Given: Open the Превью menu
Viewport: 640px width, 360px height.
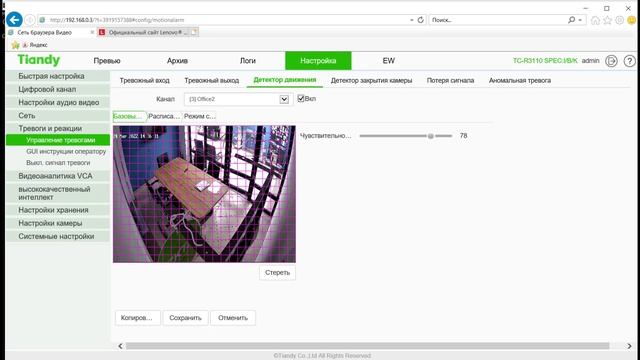Looking at the screenshot, I should [107, 61].
